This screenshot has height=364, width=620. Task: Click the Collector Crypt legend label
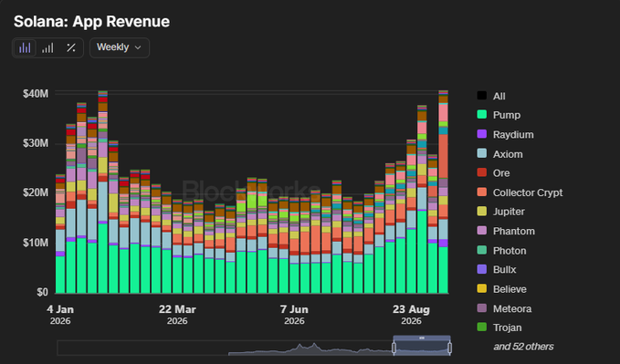[528, 192]
